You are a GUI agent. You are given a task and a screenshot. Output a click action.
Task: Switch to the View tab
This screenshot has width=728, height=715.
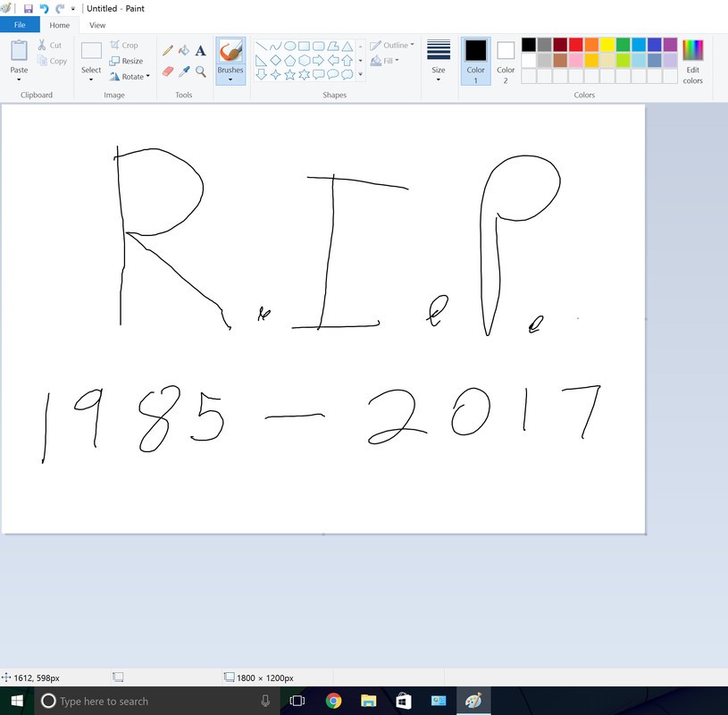(97, 25)
